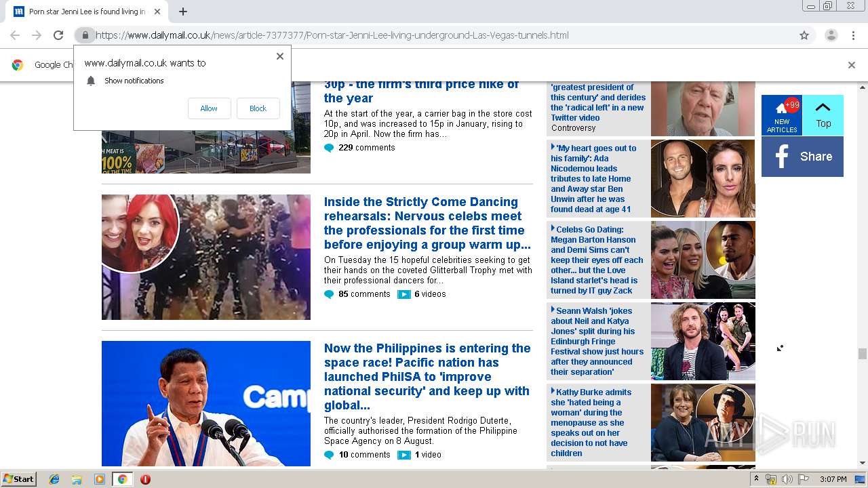Open Celebs Go Dating thumbnail image

[703, 260]
